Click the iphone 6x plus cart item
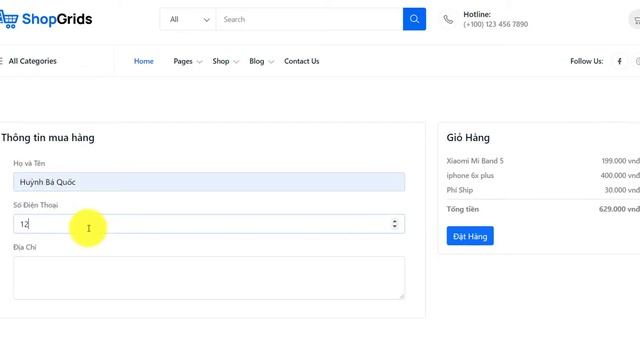This screenshot has width=640, height=360. [470, 176]
